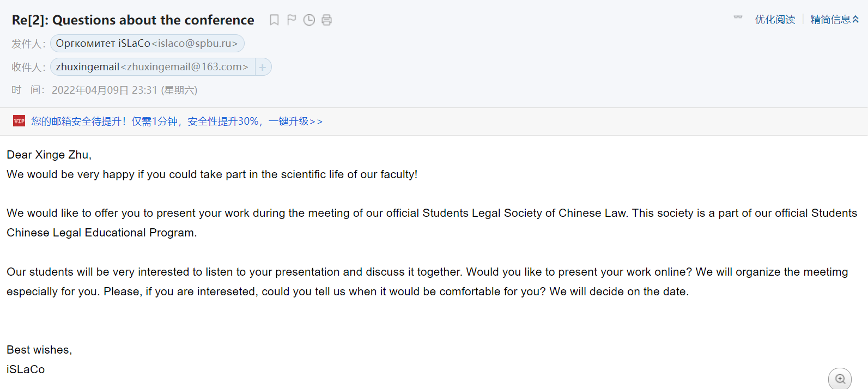Click the 发件人 sender label
The image size is (868, 389).
tap(28, 44)
